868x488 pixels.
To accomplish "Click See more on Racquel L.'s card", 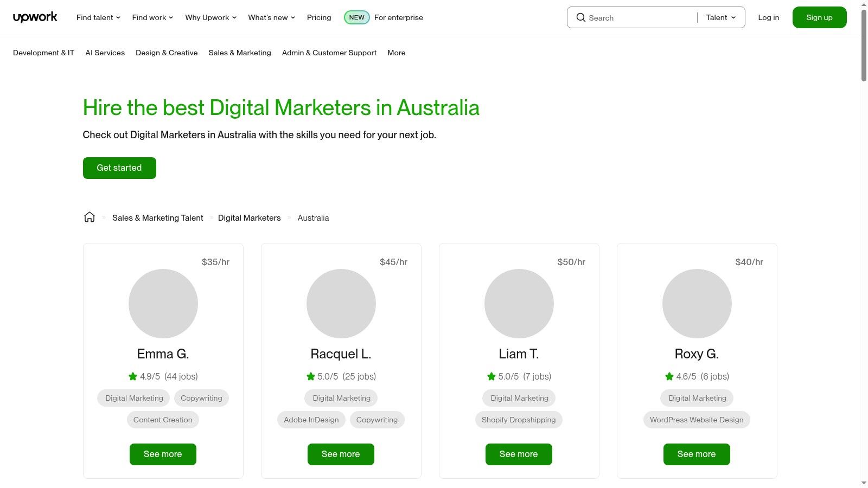I will pyautogui.click(x=341, y=454).
